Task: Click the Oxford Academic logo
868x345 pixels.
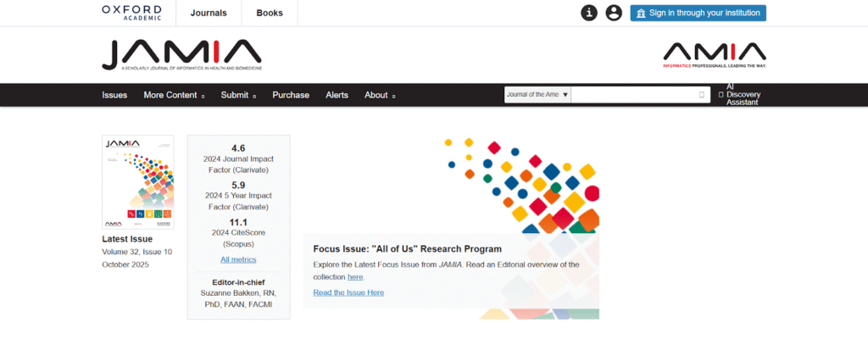Action: 131,13
